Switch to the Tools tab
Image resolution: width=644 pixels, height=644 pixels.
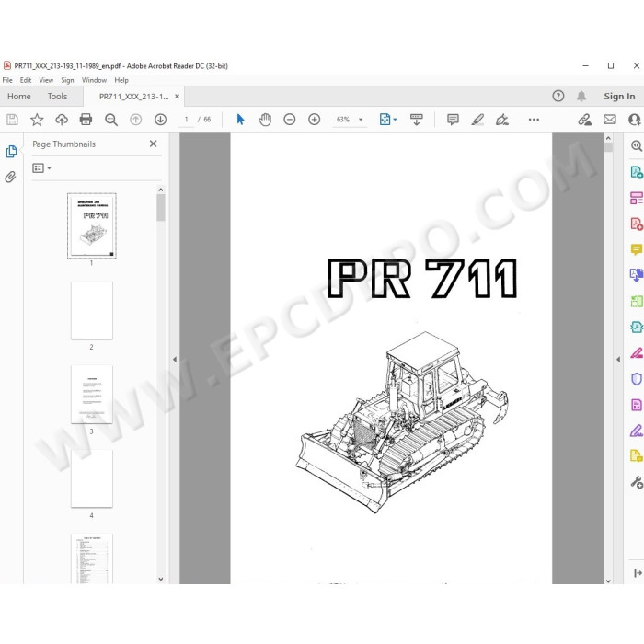pyautogui.click(x=57, y=96)
